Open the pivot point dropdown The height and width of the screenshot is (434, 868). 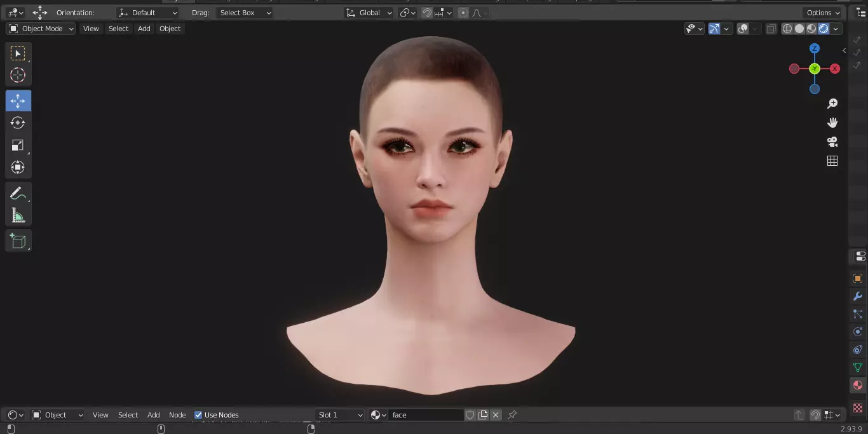pyautogui.click(x=407, y=13)
